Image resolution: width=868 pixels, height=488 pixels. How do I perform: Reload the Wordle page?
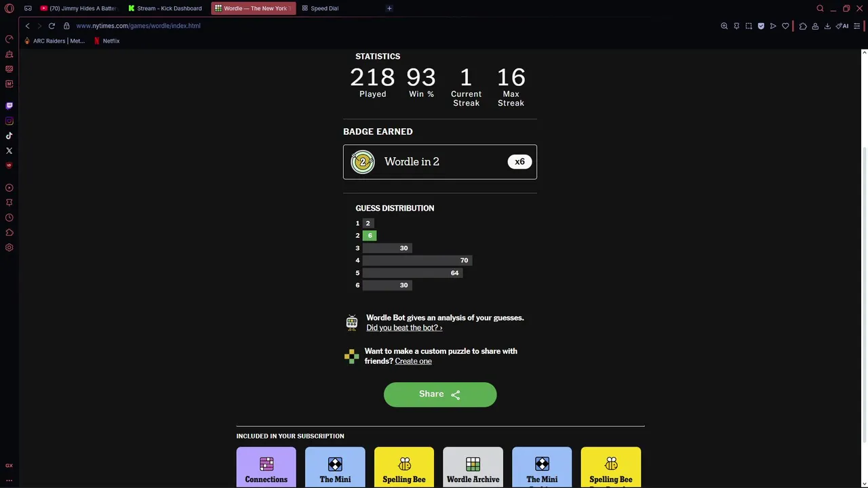click(52, 26)
